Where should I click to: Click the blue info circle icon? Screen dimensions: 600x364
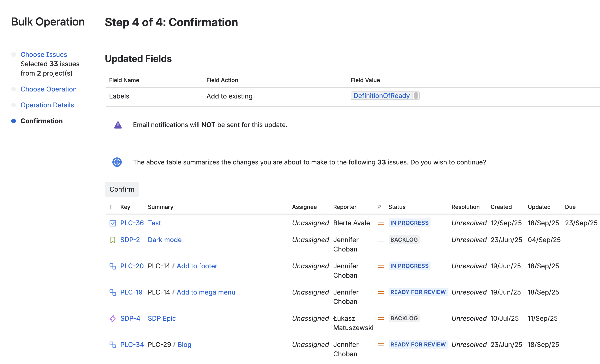click(117, 162)
